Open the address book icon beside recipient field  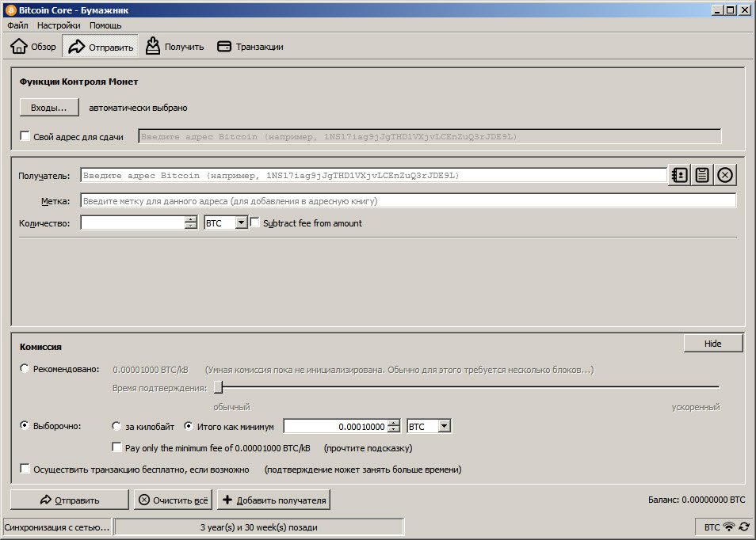pos(678,175)
